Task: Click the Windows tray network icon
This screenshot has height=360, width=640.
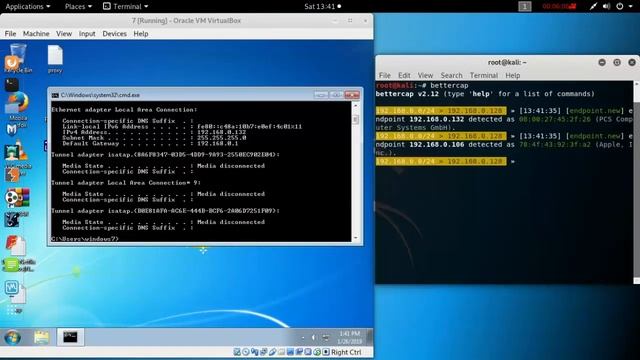Action: point(326,337)
